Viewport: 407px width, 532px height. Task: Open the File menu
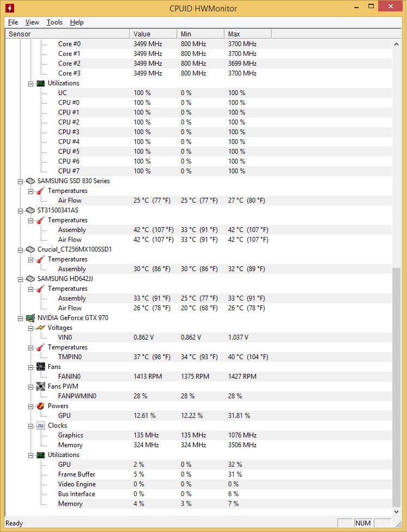click(13, 22)
